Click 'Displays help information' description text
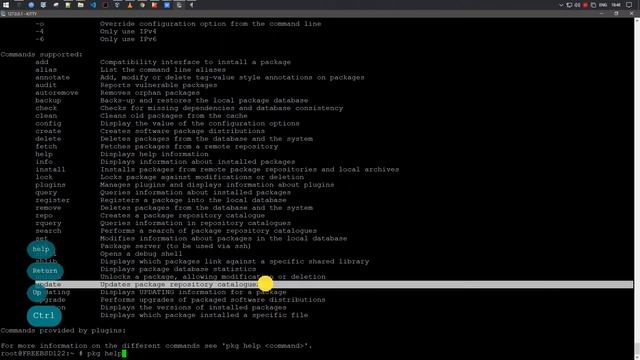Viewport: 640px width, 360px height. [x=154, y=154]
